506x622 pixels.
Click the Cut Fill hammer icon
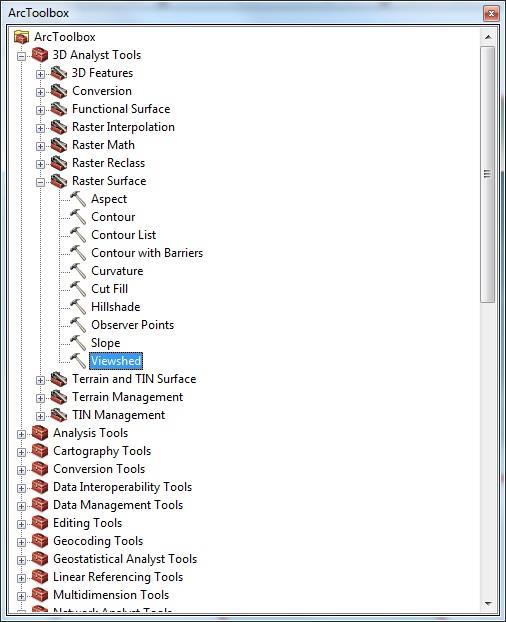78,289
